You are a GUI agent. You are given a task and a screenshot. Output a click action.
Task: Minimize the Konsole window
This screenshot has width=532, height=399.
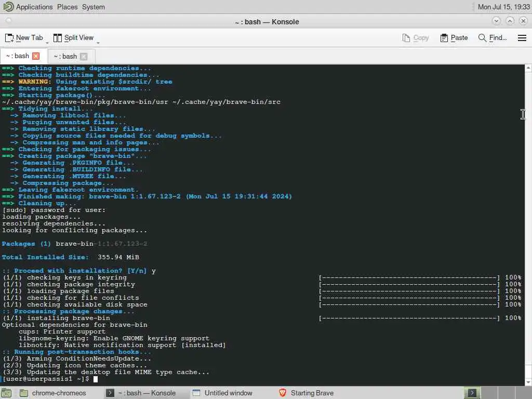click(x=496, y=21)
